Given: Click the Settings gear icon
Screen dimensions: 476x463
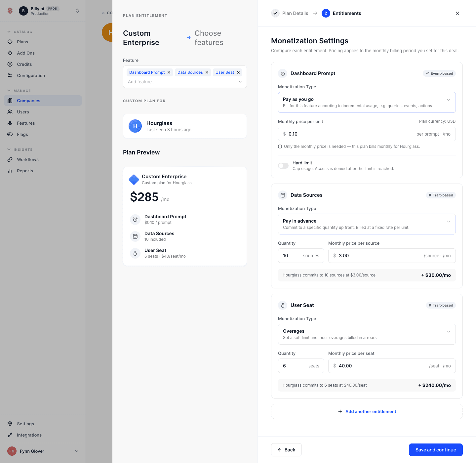Looking at the screenshot, I should coord(10,424).
